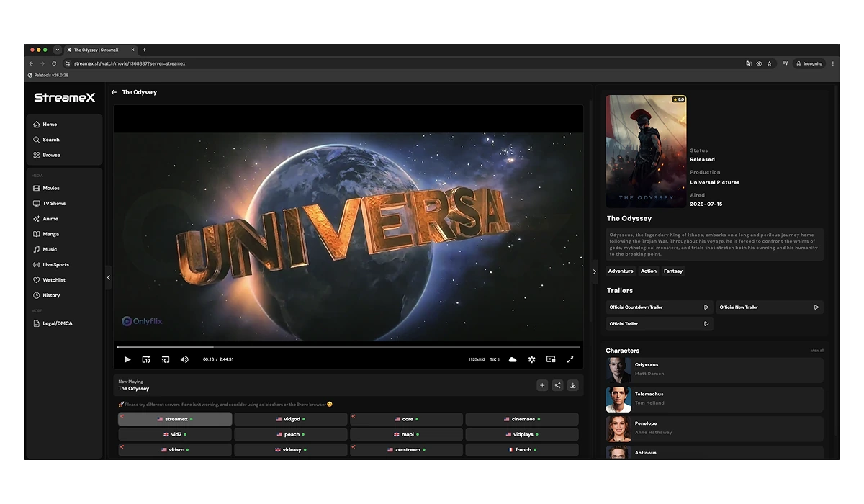Click the Incognito indicator
864x504 pixels.
point(809,63)
